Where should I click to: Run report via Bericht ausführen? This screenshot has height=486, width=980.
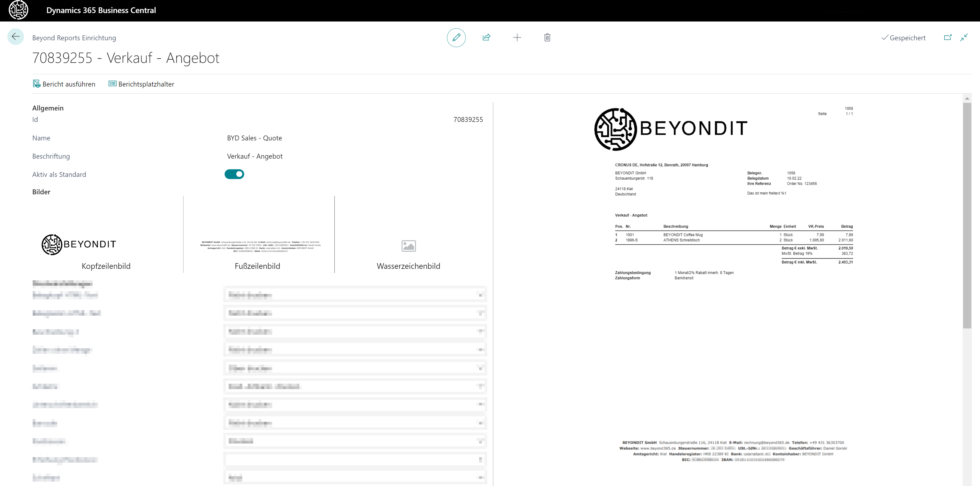(x=64, y=84)
